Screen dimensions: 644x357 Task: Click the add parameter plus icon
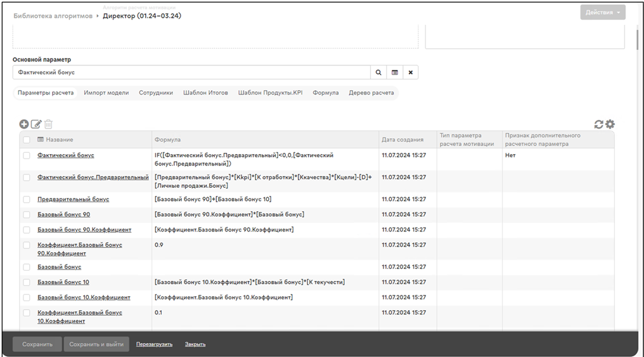click(24, 125)
